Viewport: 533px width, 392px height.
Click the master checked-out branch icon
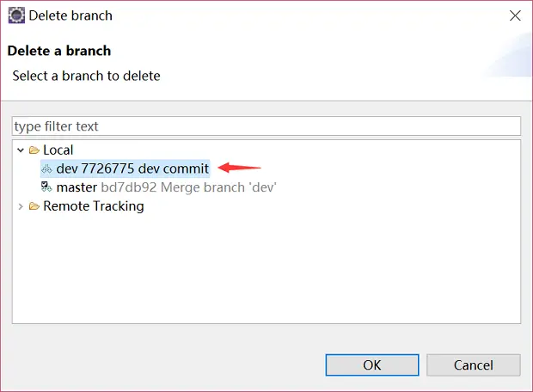(46, 187)
